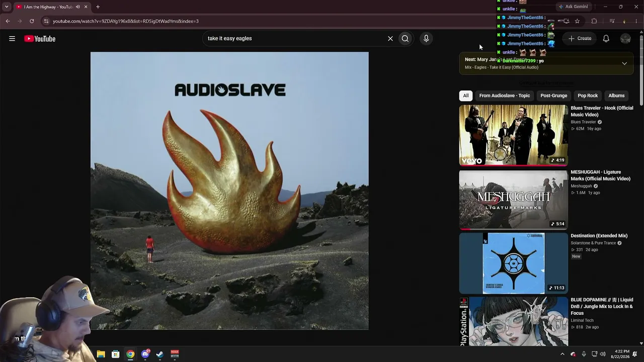This screenshot has height=362, width=644.
Task: Click the 1.6M views text
Action: pyautogui.click(x=581, y=193)
